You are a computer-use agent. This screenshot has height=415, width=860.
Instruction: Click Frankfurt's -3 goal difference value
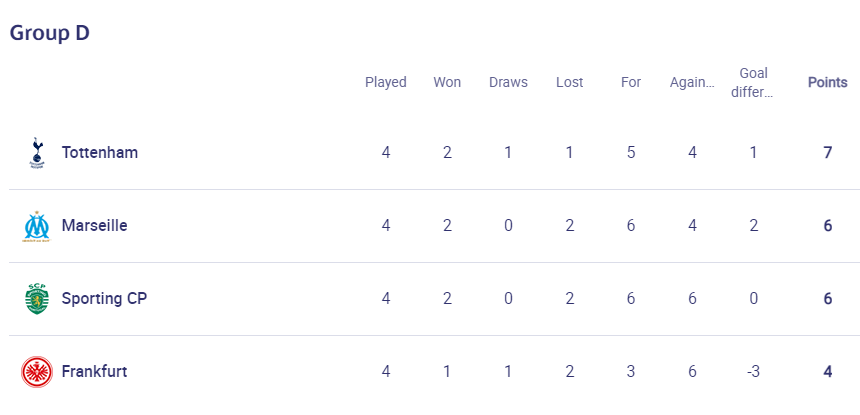point(753,371)
